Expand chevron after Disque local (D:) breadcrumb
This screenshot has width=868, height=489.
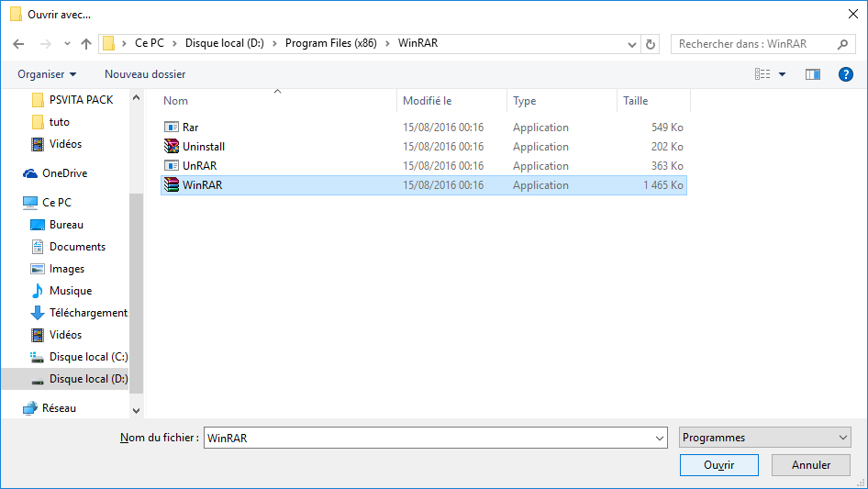click(x=274, y=43)
